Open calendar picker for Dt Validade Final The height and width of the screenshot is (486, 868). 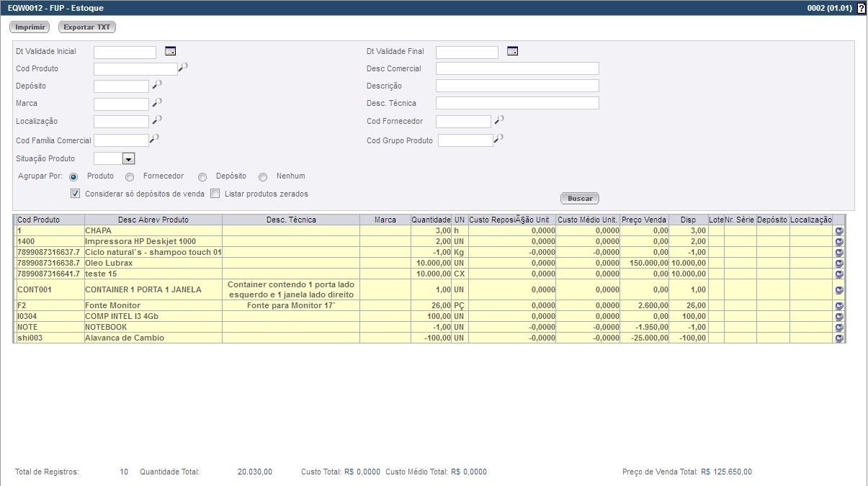click(x=512, y=51)
